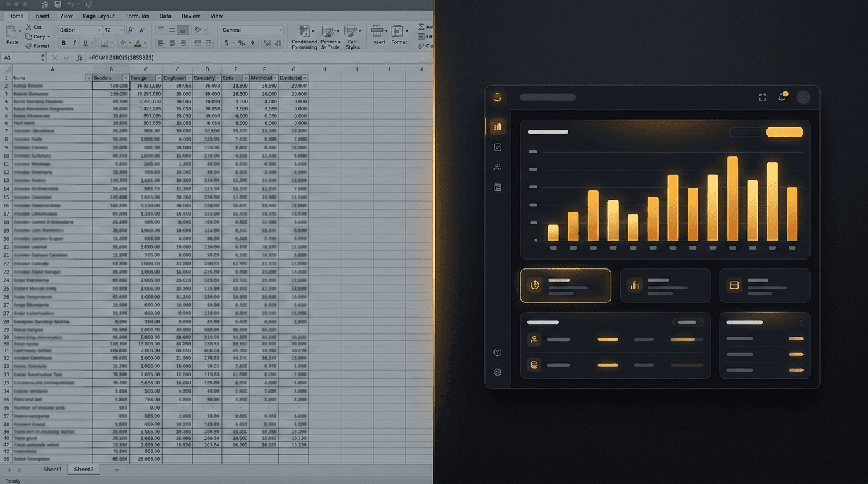Toggle italic formatting

coord(74,43)
